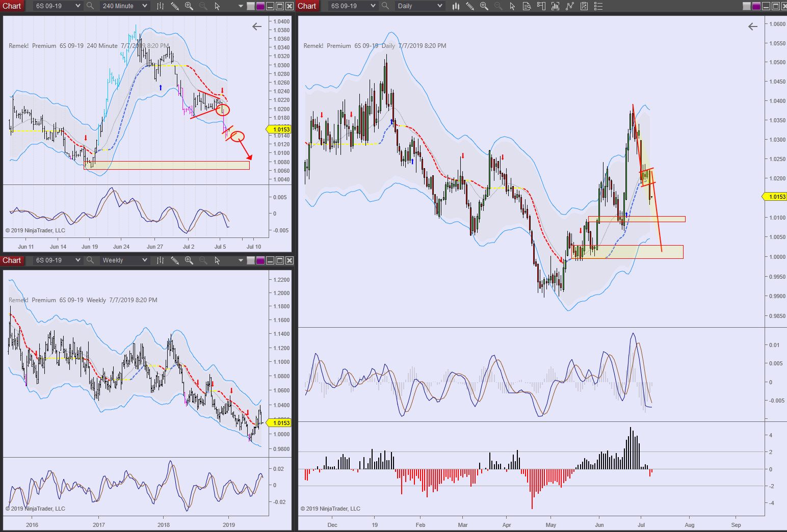787x532 pixels.
Task: Click return arrow in 240 Minute chart
Action: [257, 26]
